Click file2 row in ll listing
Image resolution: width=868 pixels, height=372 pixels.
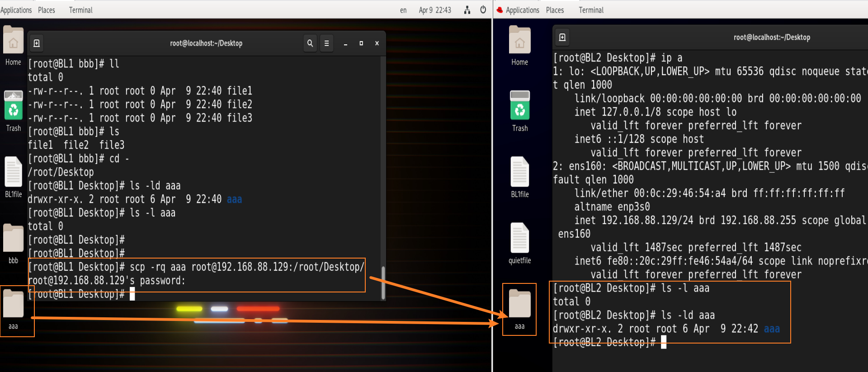[x=140, y=104]
